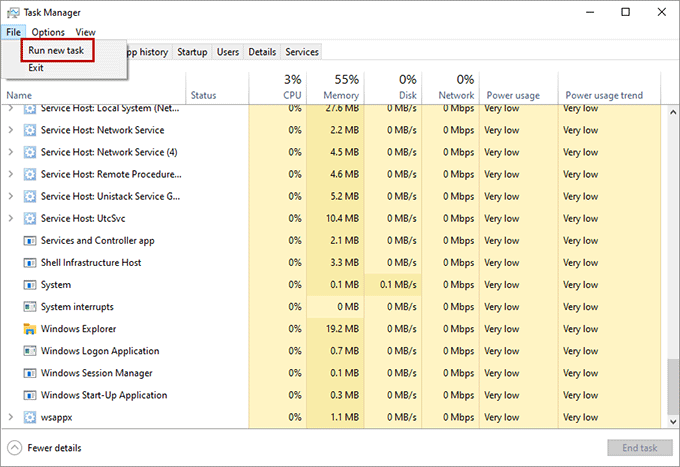Switch to the App history tab

click(x=148, y=52)
